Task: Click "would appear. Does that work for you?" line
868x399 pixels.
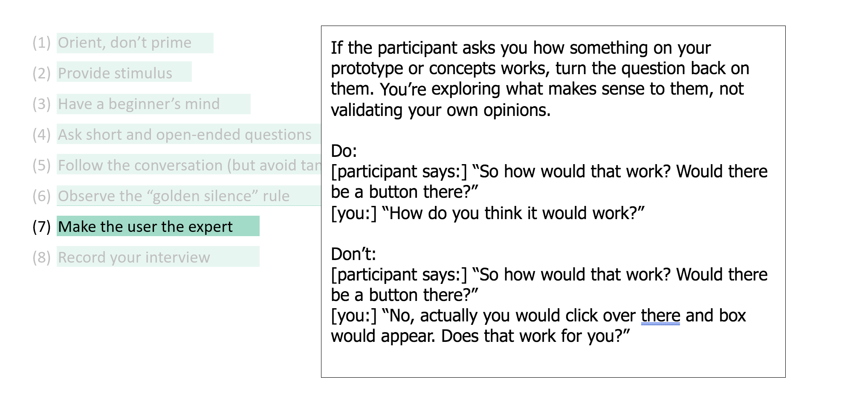Action: [x=480, y=336]
